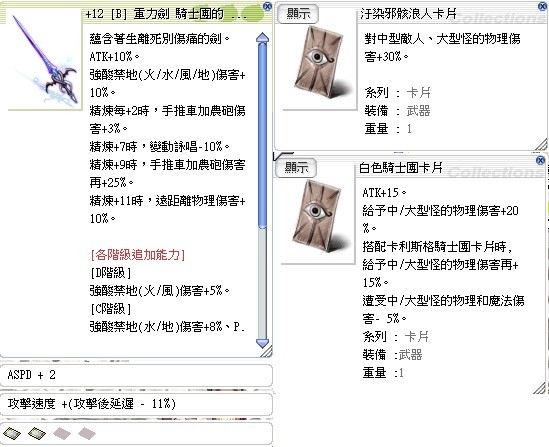Click '強酸禁地(火/風)傷害+5%。' line
The height and width of the screenshot is (447, 549).
(160, 291)
